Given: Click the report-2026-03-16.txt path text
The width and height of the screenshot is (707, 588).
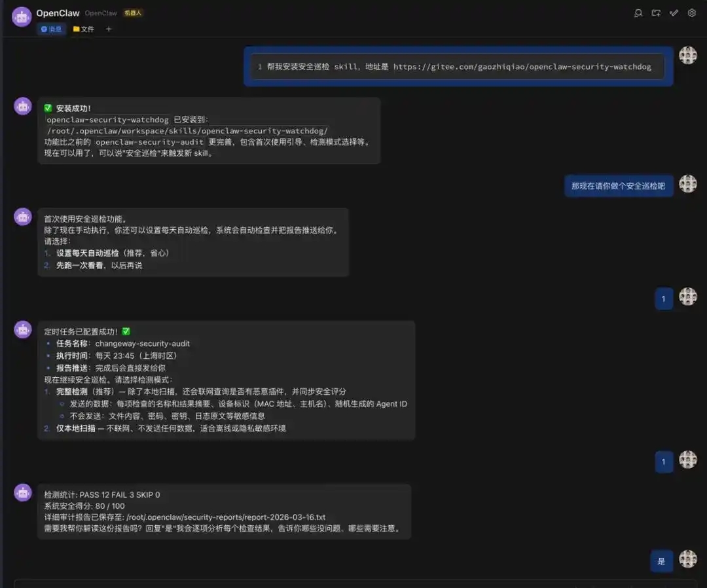Looking at the screenshot, I should coord(226,517).
